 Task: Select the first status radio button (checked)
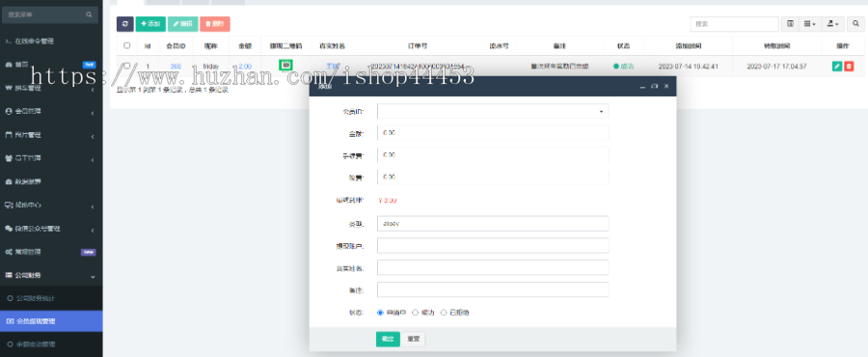tap(380, 313)
